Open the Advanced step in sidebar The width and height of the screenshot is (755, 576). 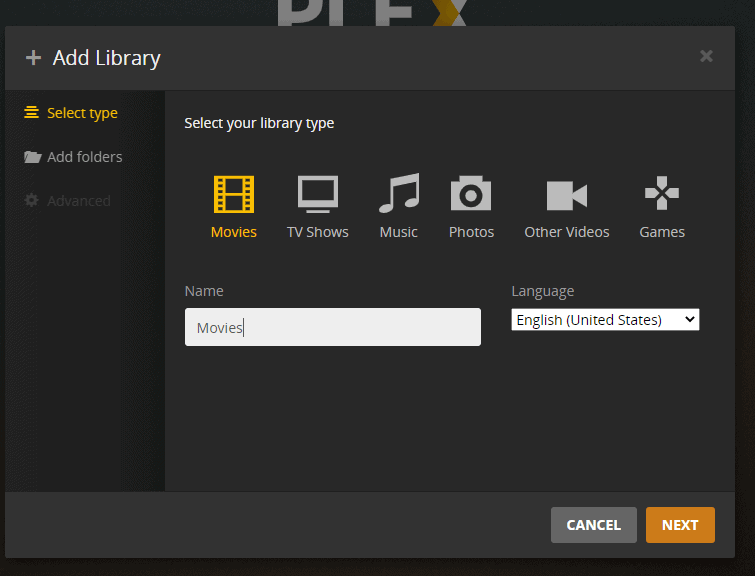click(78, 201)
